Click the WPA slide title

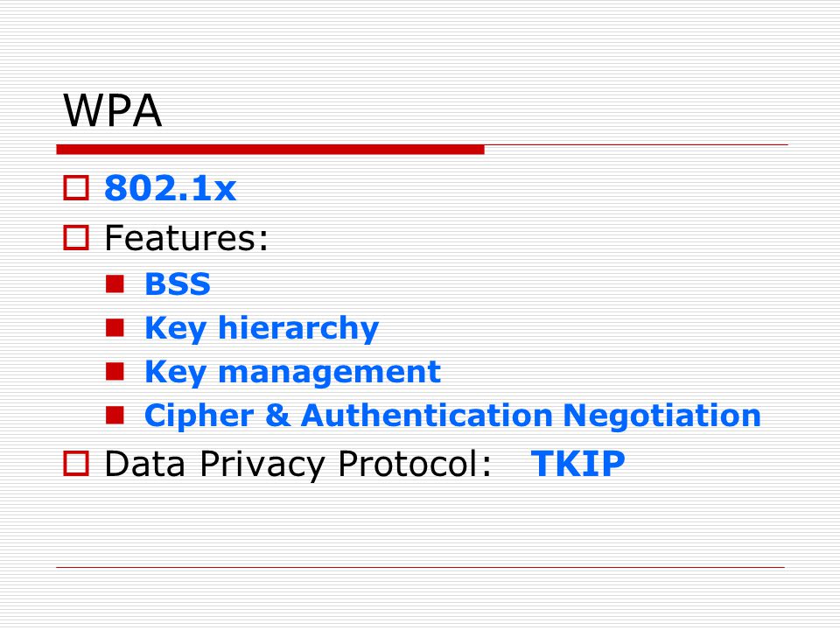coord(112,110)
